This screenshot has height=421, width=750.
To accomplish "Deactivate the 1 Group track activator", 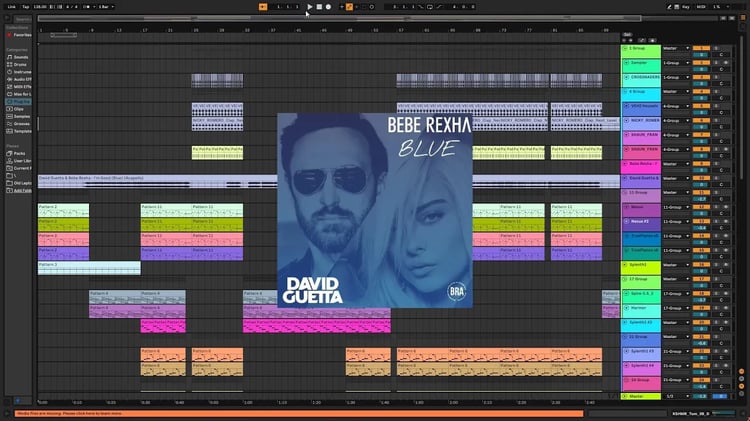I will 701,48.
